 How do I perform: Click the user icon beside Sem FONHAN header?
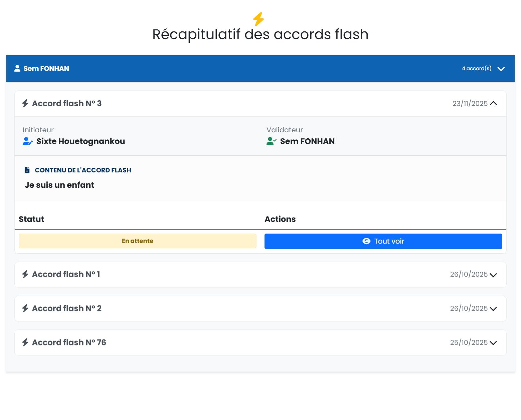point(17,68)
